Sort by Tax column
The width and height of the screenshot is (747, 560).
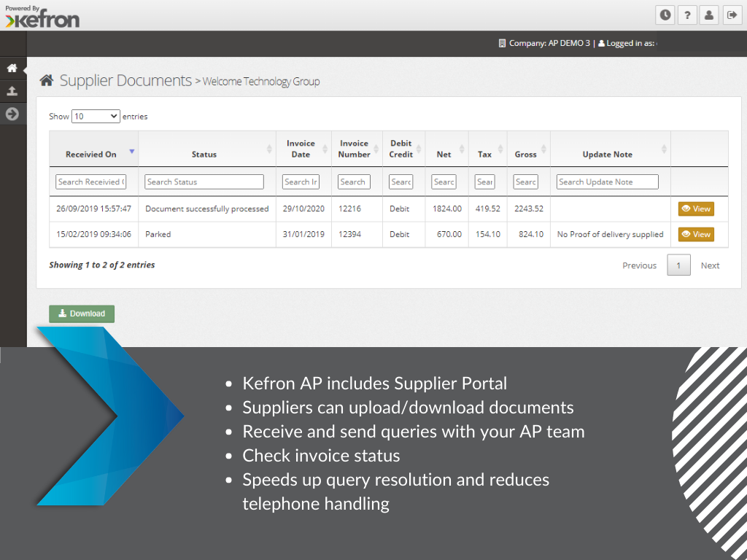tap(488, 149)
